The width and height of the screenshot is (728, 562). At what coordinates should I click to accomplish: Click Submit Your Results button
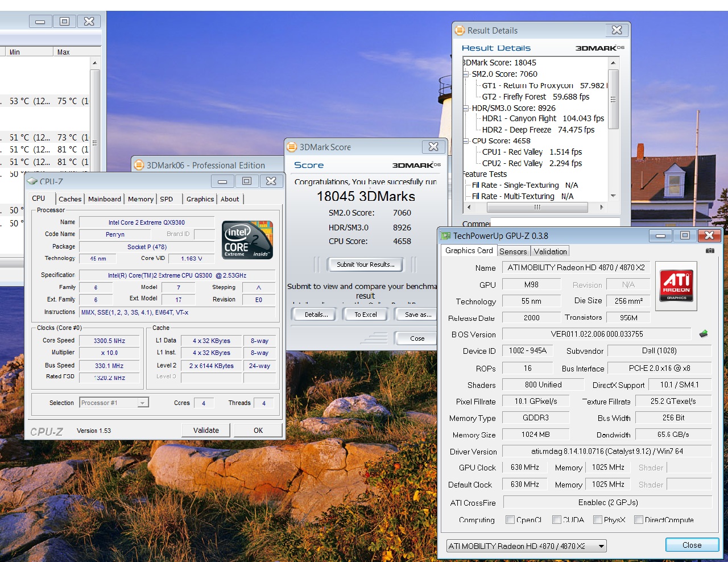(365, 265)
